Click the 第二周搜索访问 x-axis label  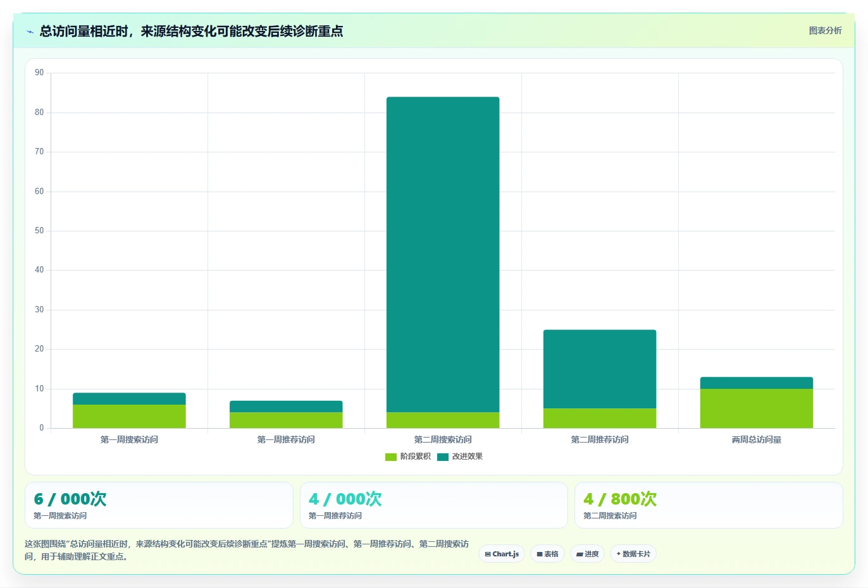pos(443,439)
